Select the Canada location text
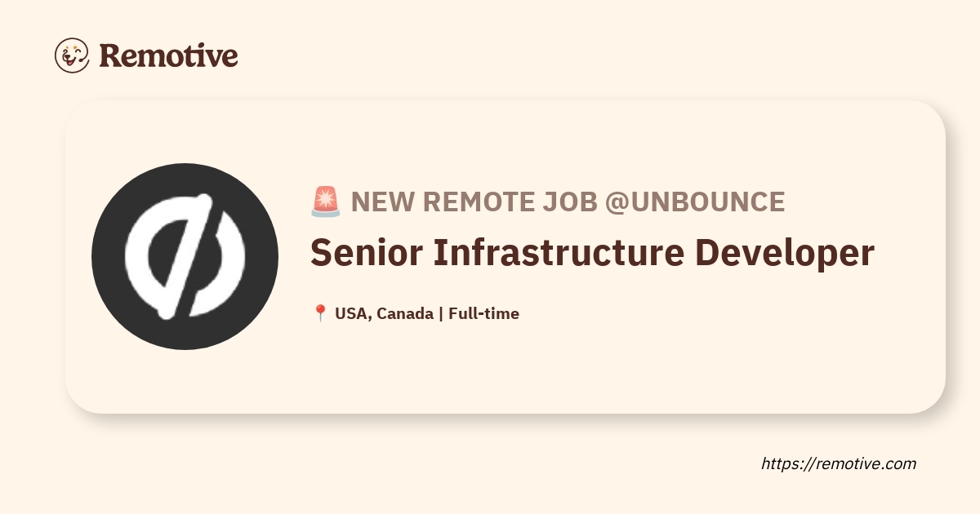Screen dimensions: 980x514 (x=407, y=313)
